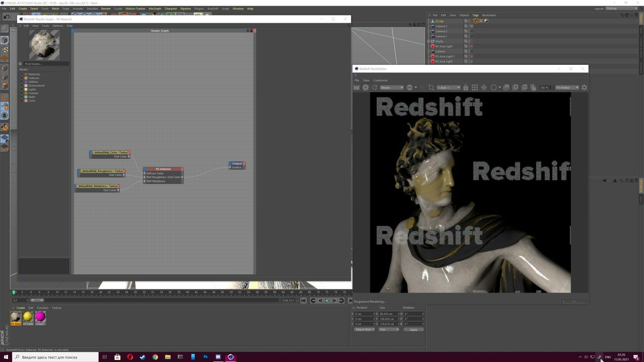Click the green play button in timeline
The width and height of the screenshot is (644, 362).
click(x=327, y=301)
